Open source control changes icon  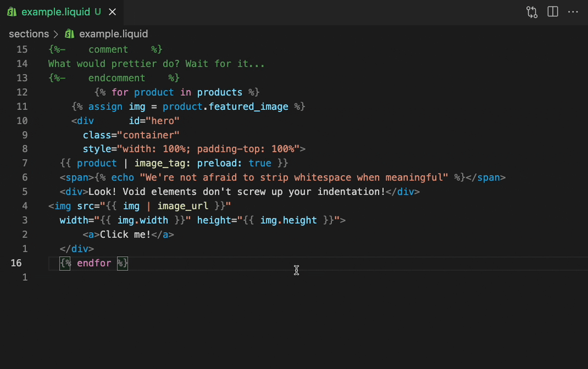coord(532,12)
